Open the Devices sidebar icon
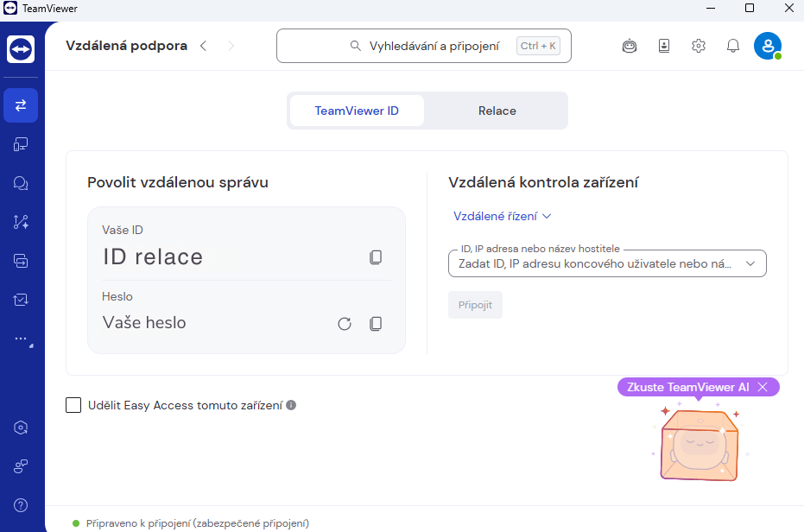804x532 pixels. 20,144
